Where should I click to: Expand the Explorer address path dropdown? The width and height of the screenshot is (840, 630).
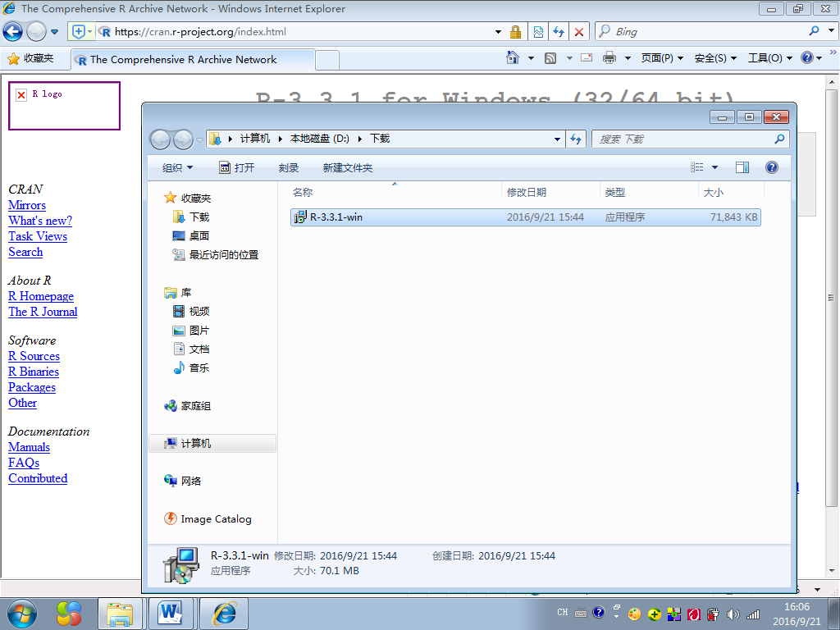click(557, 139)
